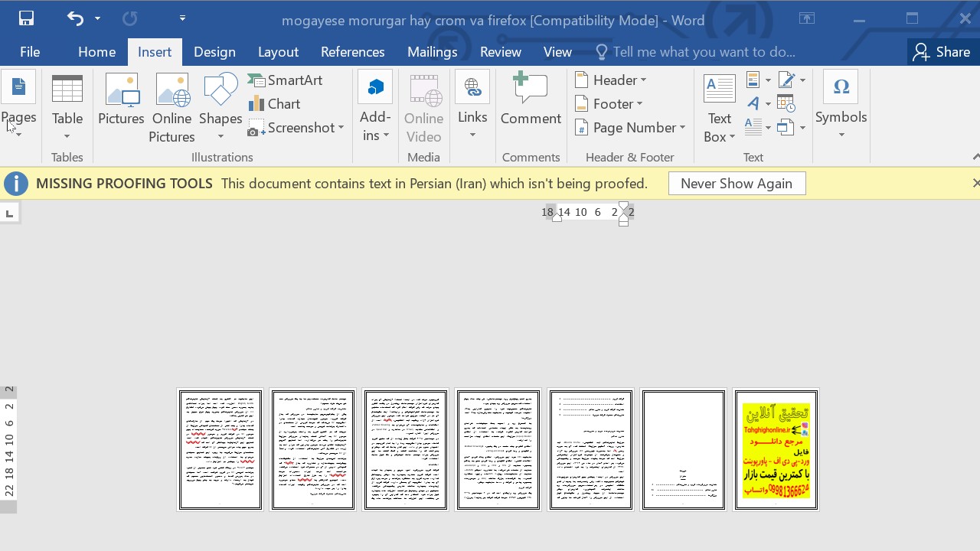Insert Date and Time
Viewport: 980px width, 551px height.
click(786, 104)
